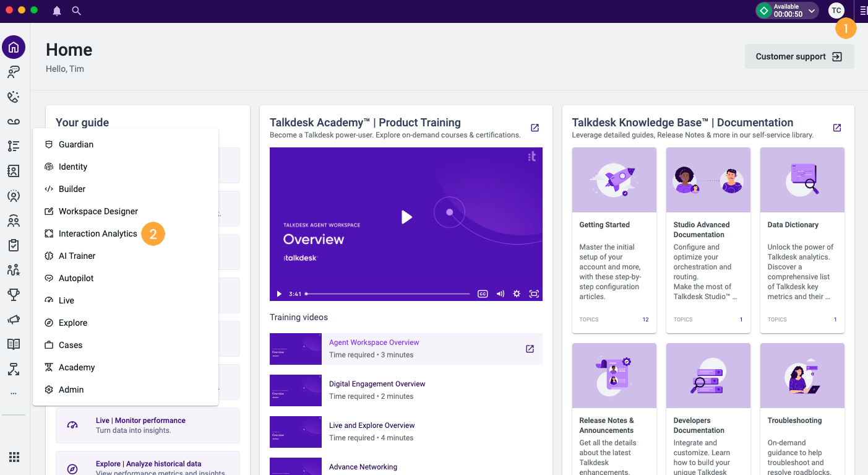Screen dimensions: 868x475
Task: Select Admin from the apps menu
Action: 126,390
